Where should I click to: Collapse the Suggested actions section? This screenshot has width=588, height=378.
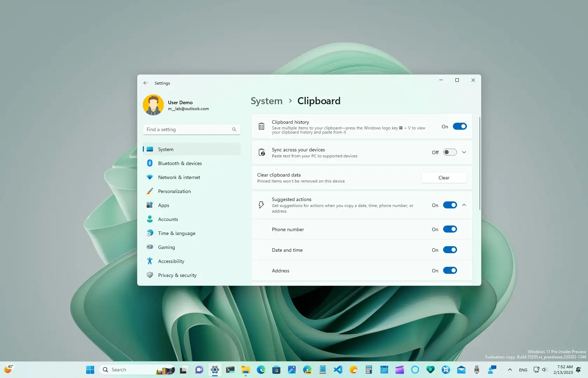click(x=464, y=205)
